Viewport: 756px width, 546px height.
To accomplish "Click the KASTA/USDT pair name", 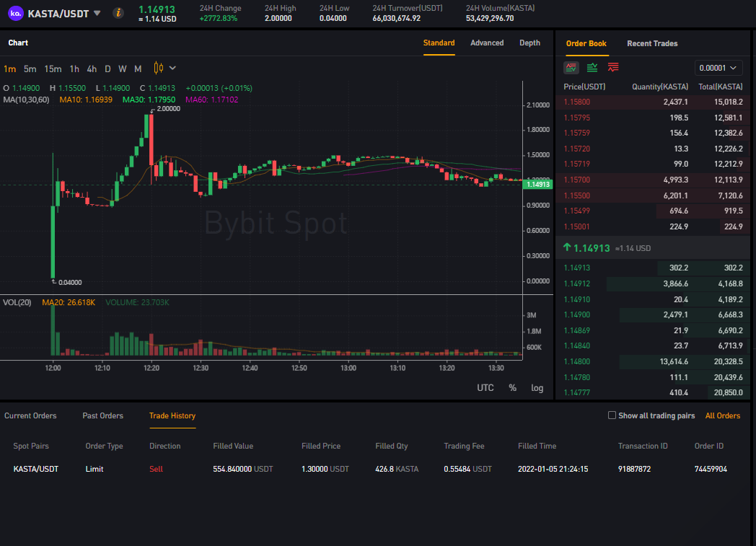I will (x=58, y=14).
